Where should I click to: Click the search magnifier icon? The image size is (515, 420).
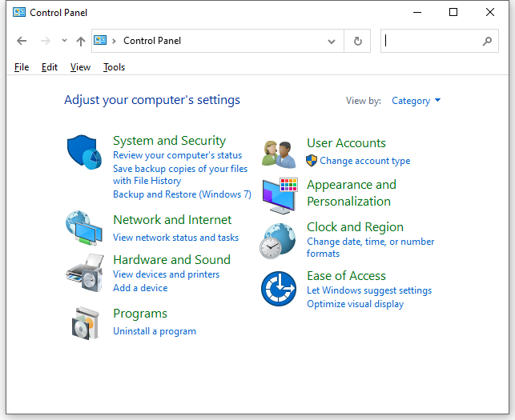coord(487,41)
